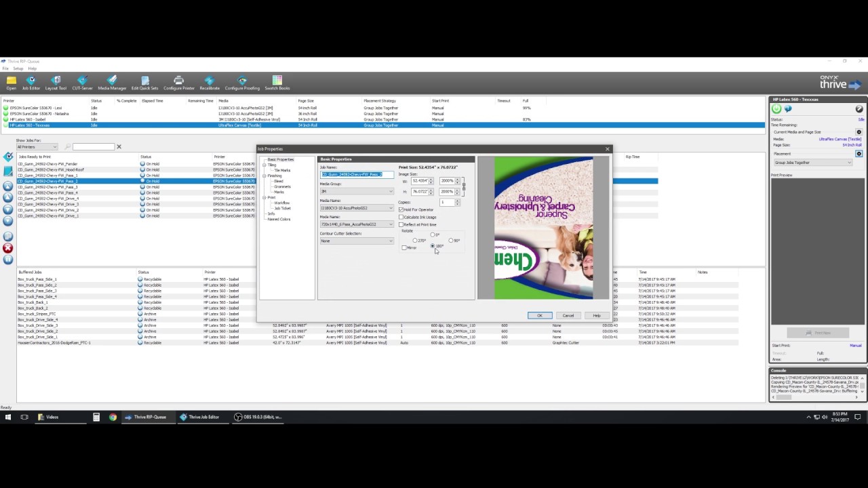
Task: Click the Windows Start button
Action: [8, 417]
